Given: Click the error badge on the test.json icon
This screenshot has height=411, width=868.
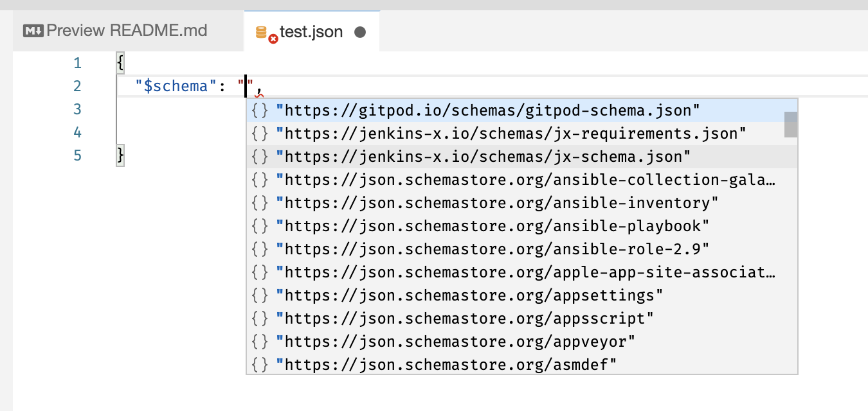Looking at the screenshot, I should coord(273,39).
